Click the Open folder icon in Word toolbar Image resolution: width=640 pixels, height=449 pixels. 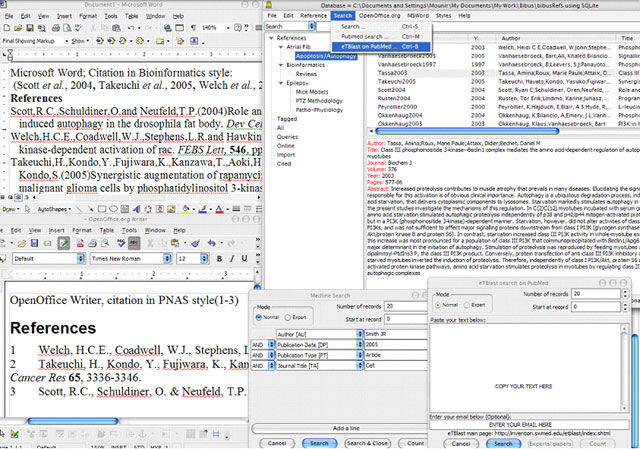point(18,28)
